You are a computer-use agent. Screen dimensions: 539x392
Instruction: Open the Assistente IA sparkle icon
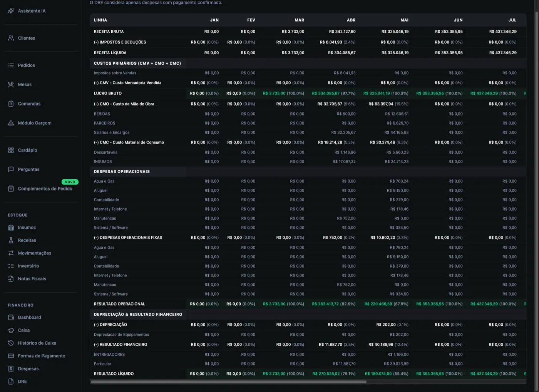(11, 11)
